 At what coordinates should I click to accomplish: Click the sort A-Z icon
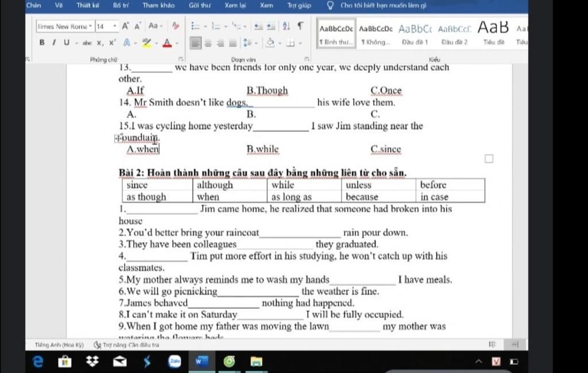[286, 26]
